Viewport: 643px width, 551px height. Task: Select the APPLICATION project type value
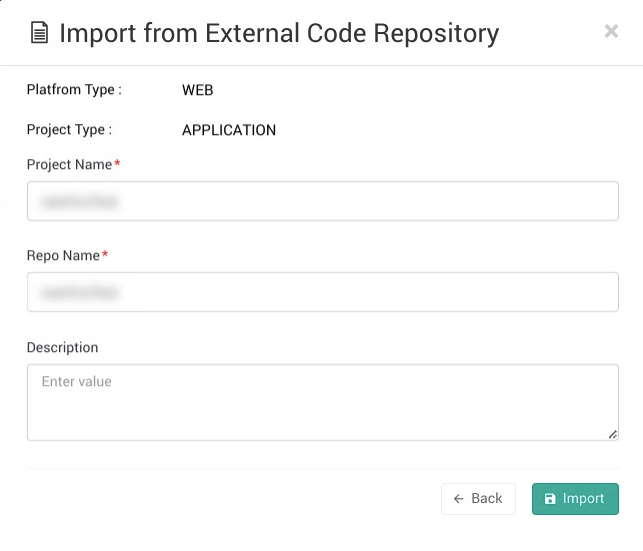tap(228, 130)
